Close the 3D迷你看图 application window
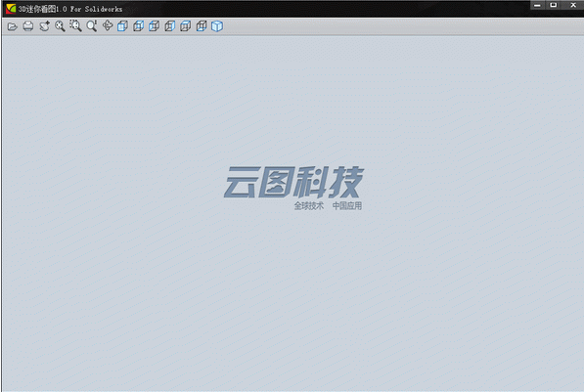 [x=573, y=5]
